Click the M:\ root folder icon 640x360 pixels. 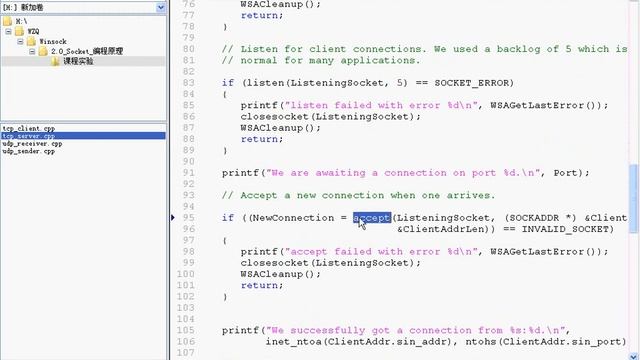[7, 21]
